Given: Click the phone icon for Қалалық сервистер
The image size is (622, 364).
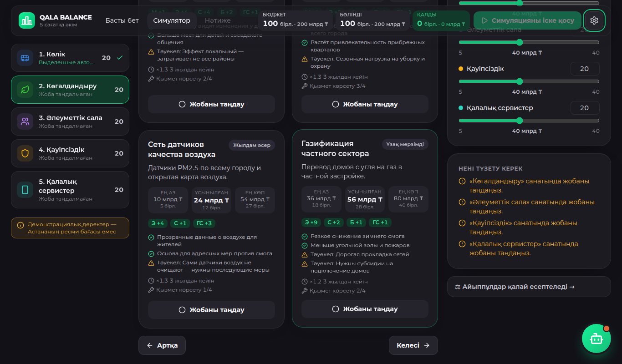Looking at the screenshot, I should pos(25,190).
